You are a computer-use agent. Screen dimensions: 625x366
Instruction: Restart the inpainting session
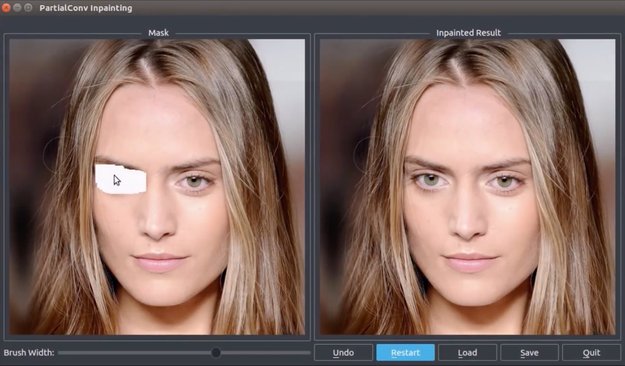[405, 352]
